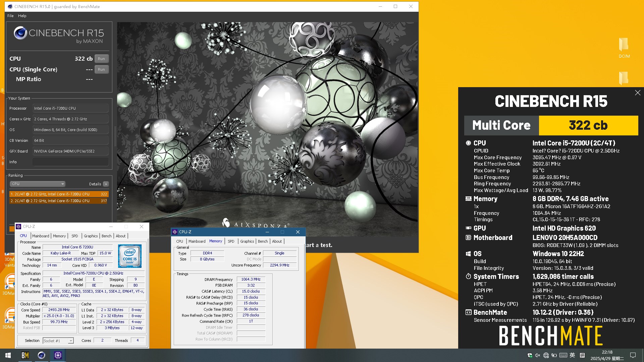Click the BenchMate taskbar icon
Screen dimensions: 644x362
25,355
